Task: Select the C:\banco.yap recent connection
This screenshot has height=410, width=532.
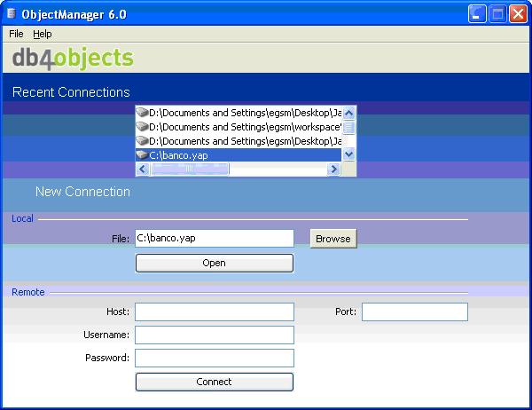Action: point(239,155)
